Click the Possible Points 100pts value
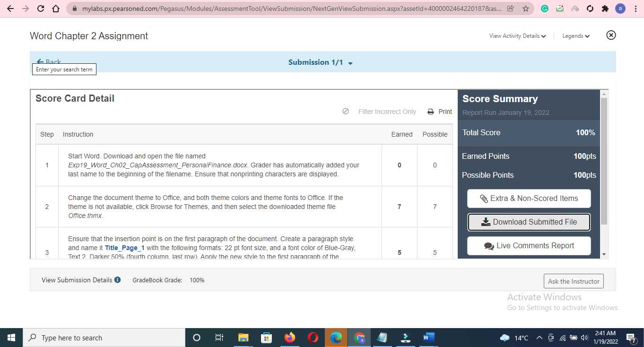The image size is (644, 347). [584, 175]
